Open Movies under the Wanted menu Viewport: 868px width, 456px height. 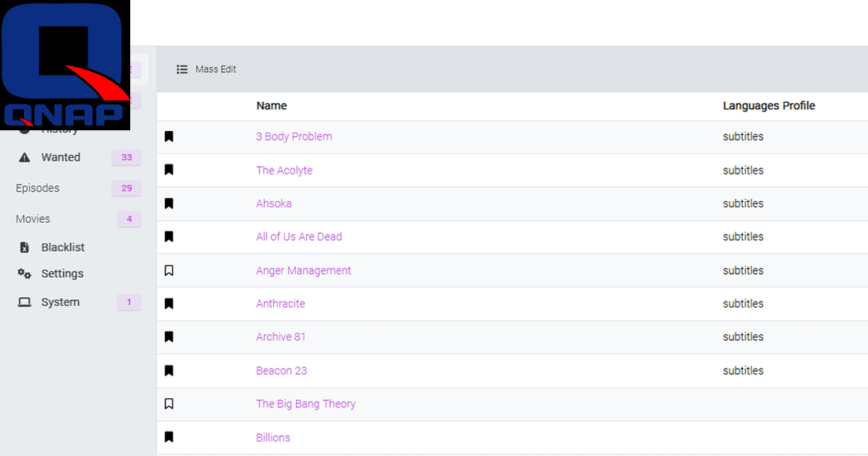[x=33, y=219]
